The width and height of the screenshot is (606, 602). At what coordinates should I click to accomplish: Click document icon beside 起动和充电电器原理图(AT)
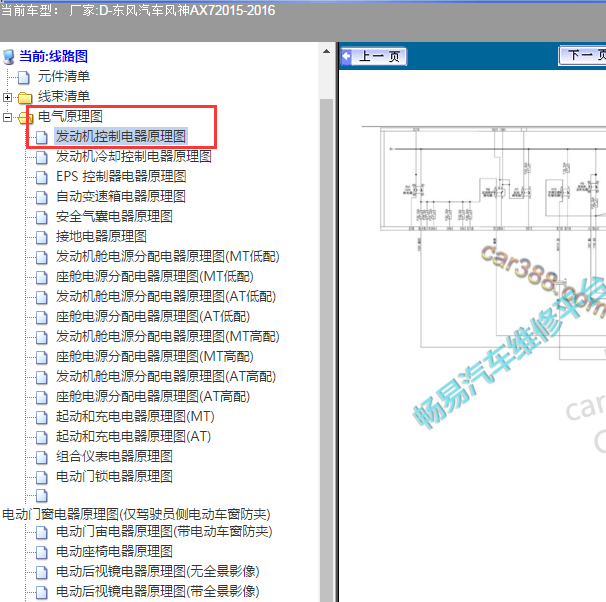pyautogui.click(x=42, y=437)
